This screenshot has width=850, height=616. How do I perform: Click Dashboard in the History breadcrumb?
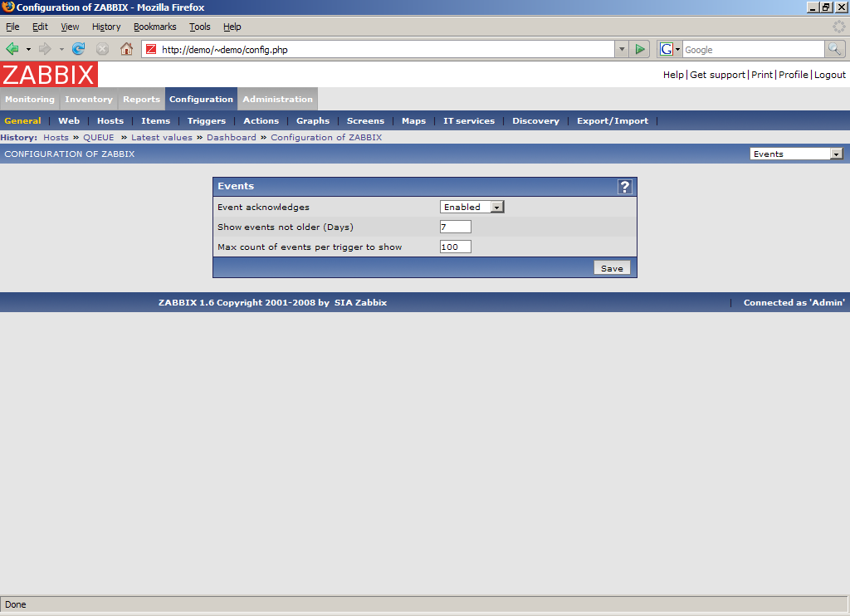tap(232, 137)
